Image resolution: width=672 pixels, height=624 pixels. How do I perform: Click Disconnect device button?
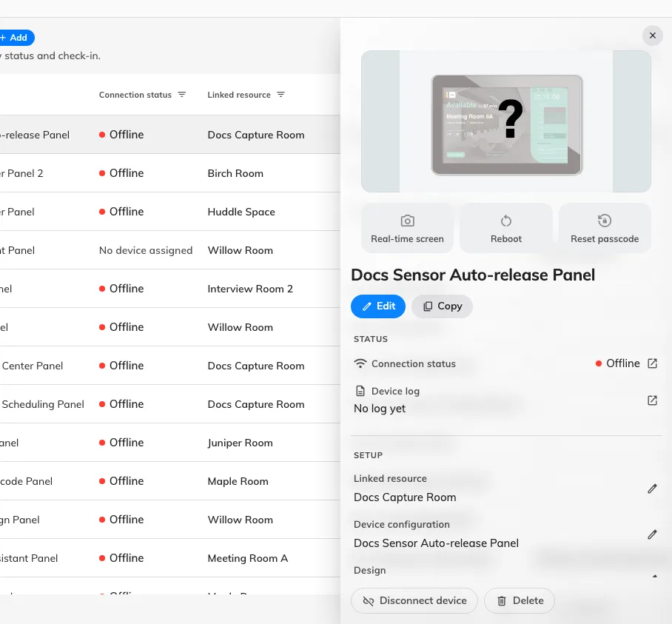[414, 600]
